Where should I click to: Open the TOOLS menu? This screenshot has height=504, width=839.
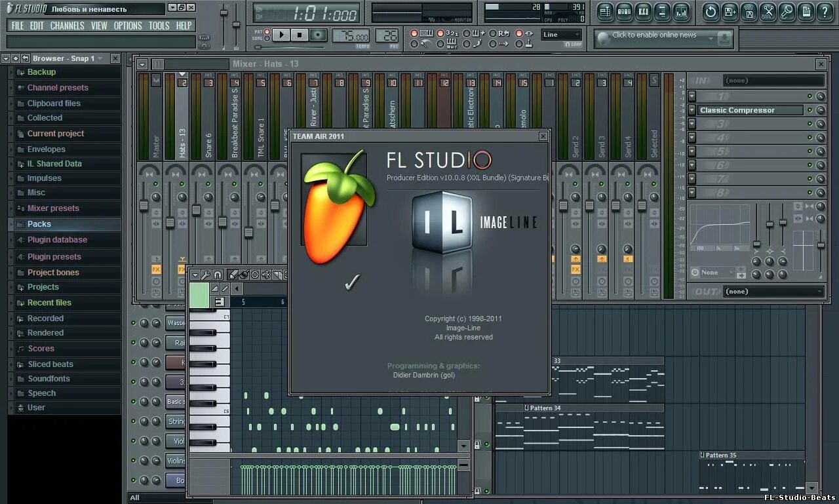click(159, 26)
